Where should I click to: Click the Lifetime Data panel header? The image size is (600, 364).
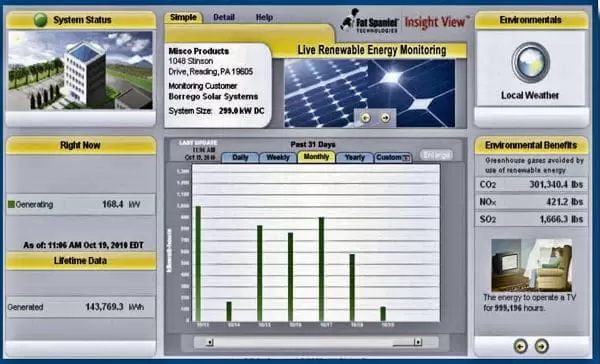click(x=81, y=261)
